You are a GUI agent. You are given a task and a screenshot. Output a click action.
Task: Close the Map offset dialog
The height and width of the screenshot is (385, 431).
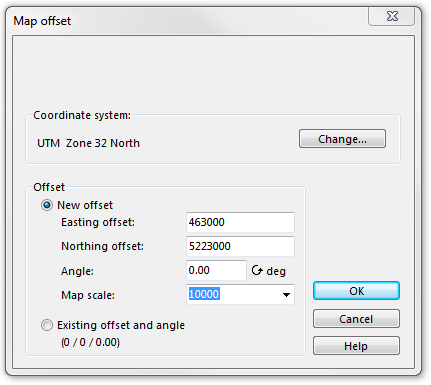[392, 16]
